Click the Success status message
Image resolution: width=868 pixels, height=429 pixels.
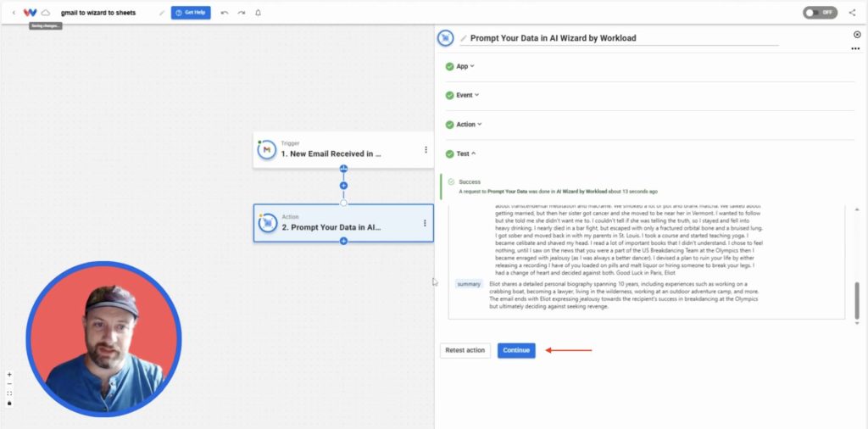[558, 187]
